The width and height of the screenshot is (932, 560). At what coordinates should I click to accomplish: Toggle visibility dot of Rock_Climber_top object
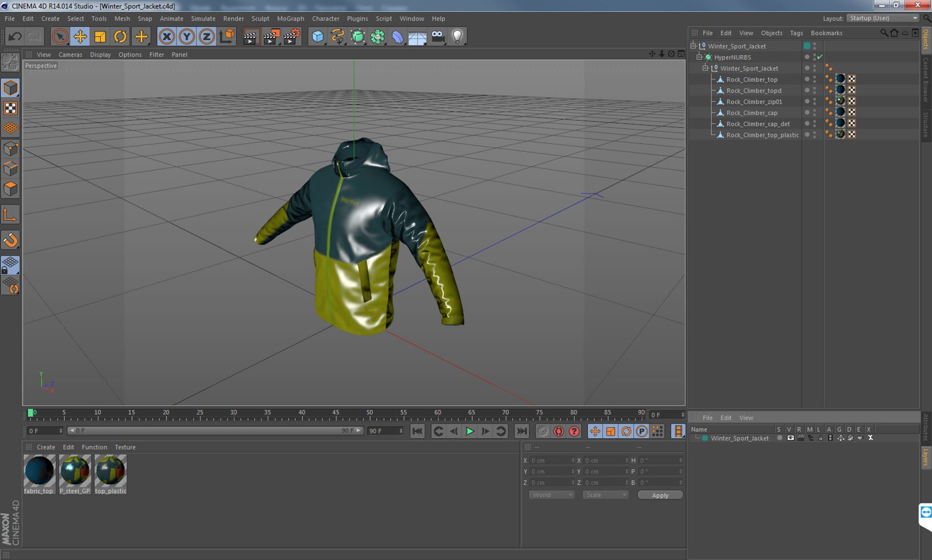pos(806,78)
